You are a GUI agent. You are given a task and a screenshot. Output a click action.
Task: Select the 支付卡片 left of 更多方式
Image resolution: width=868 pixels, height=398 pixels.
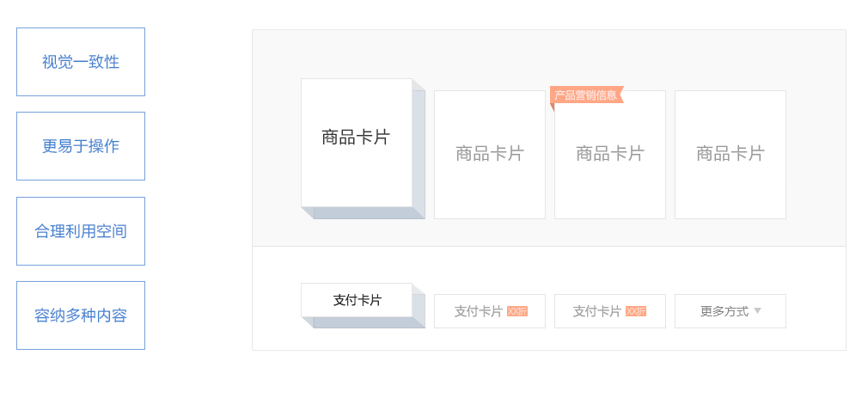pos(610,311)
